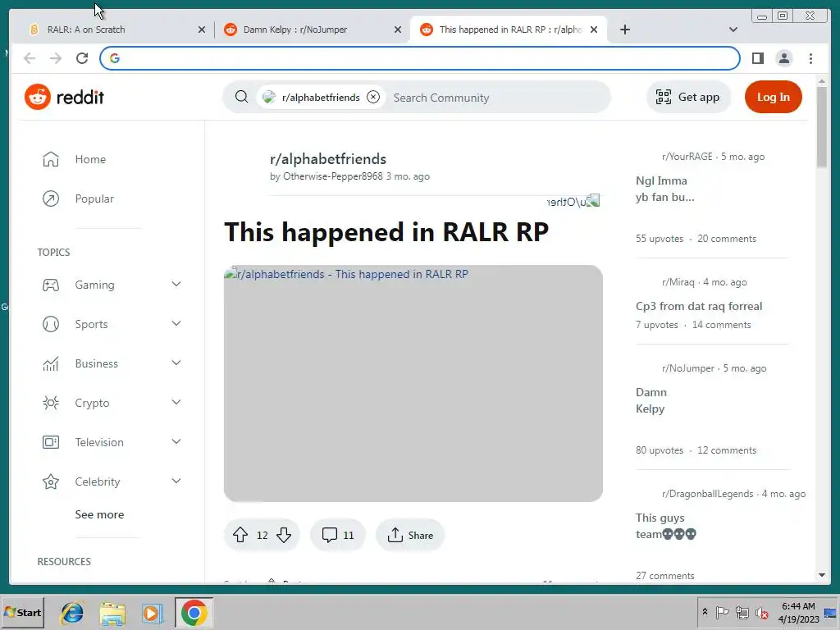Click the browser forward arrow
840x630 pixels.
point(56,58)
